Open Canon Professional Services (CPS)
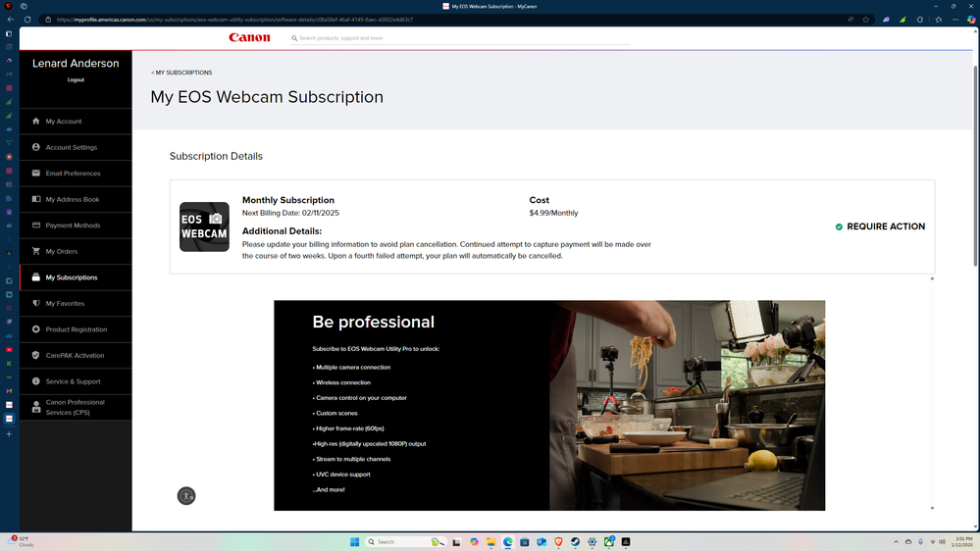The height and width of the screenshot is (551, 980). click(x=76, y=407)
